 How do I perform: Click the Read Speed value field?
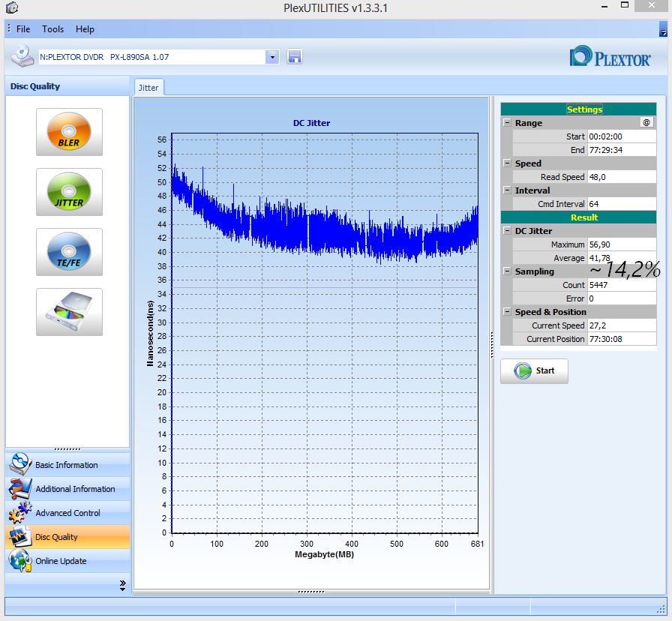[x=622, y=177]
